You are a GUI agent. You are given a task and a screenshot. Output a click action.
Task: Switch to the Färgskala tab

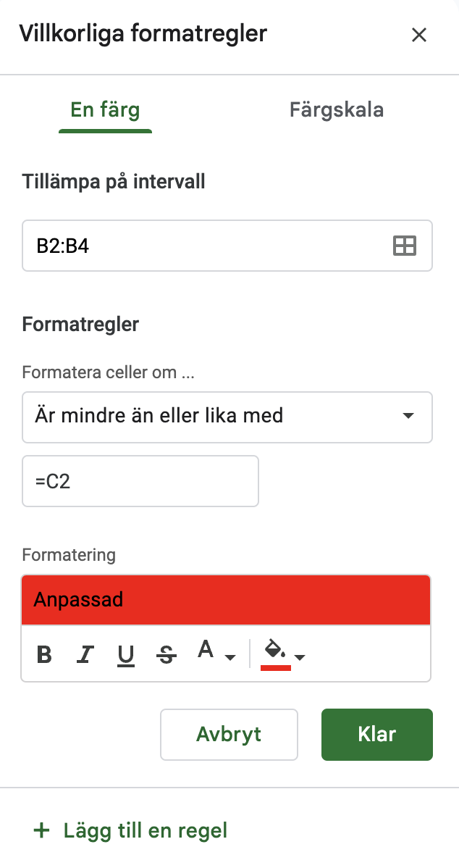[337, 110]
